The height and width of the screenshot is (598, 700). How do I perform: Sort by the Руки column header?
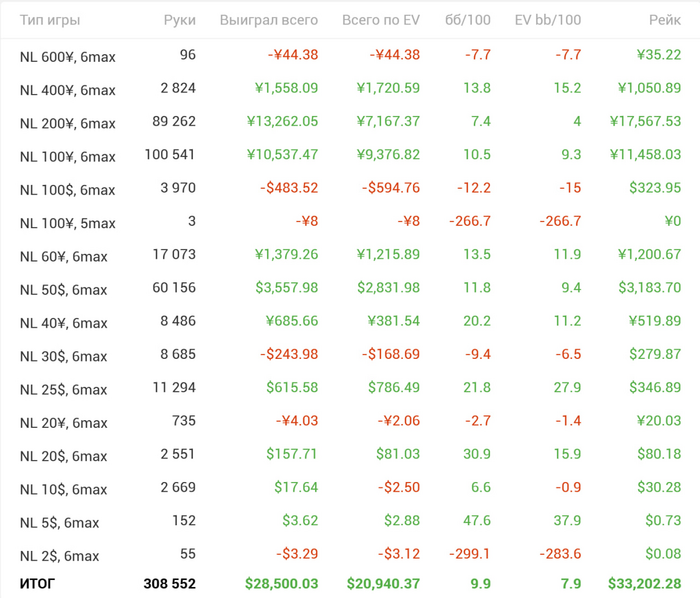179,20
